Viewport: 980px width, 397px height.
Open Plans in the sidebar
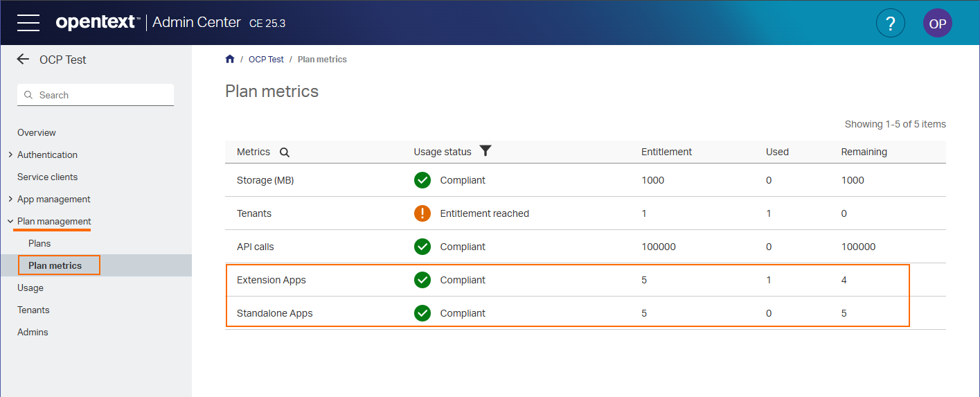(39, 243)
